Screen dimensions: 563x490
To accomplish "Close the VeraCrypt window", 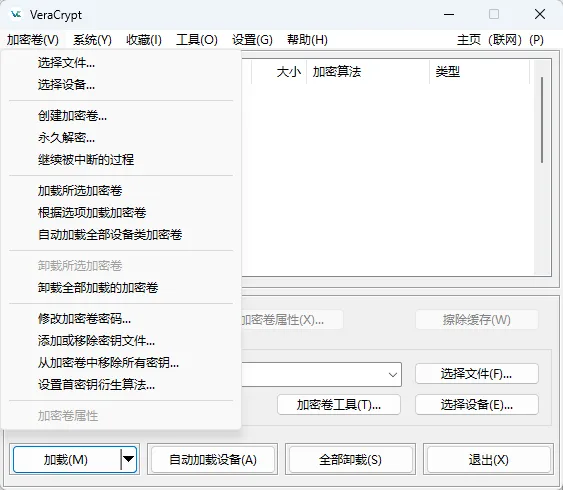I will (540, 14).
